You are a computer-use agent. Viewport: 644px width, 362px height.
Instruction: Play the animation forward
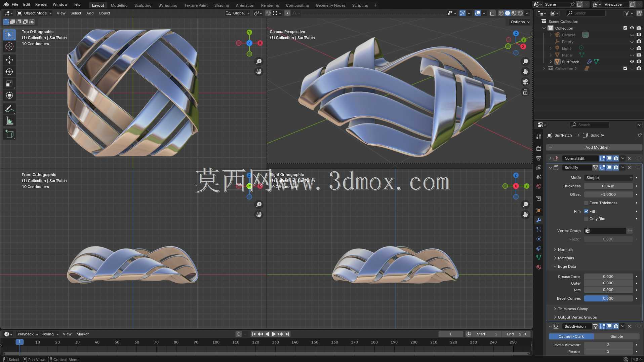[274, 334]
